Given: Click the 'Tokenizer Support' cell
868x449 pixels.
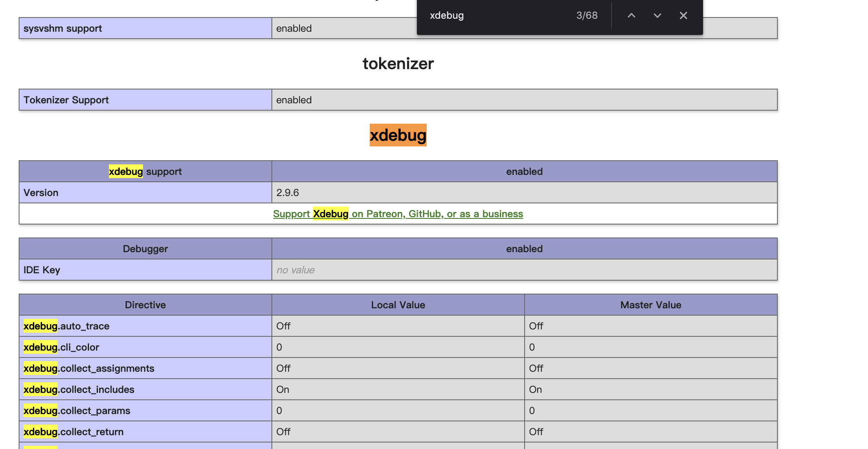Looking at the screenshot, I should click(145, 100).
